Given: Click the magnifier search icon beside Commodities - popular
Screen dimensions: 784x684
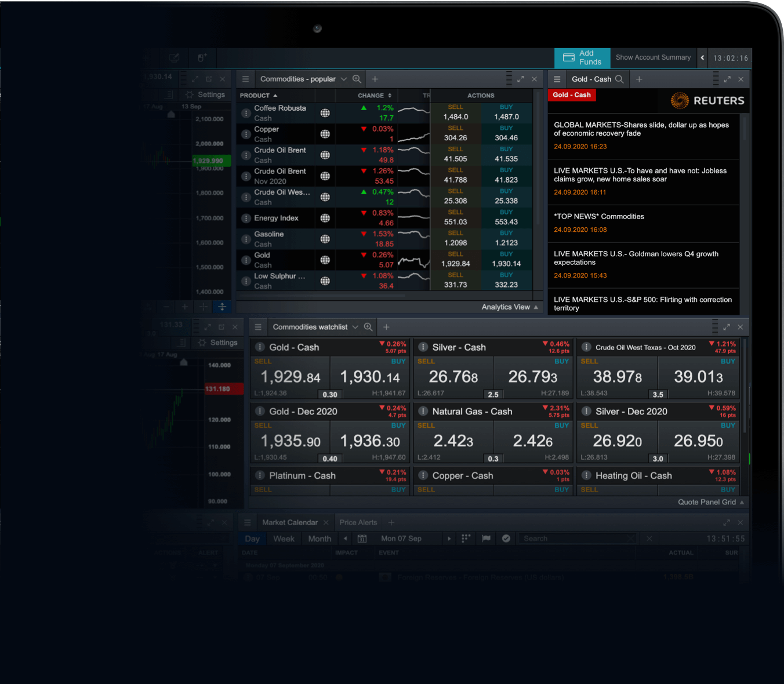Looking at the screenshot, I should pyautogui.click(x=357, y=78).
